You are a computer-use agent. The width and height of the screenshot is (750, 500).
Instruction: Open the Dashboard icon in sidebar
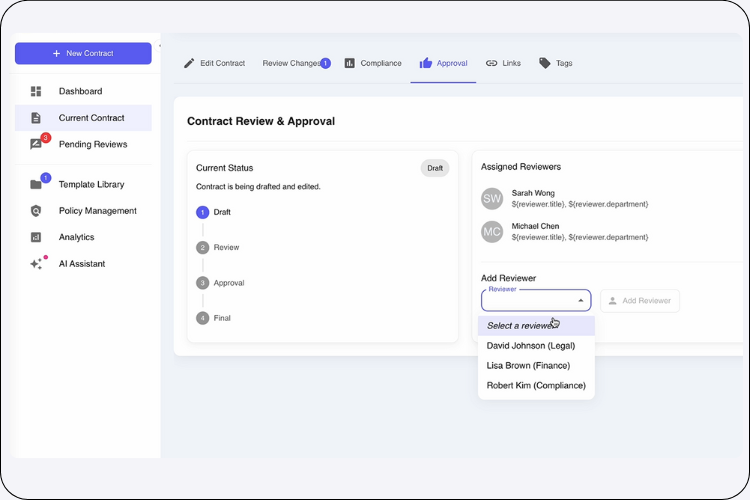[x=36, y=91]
